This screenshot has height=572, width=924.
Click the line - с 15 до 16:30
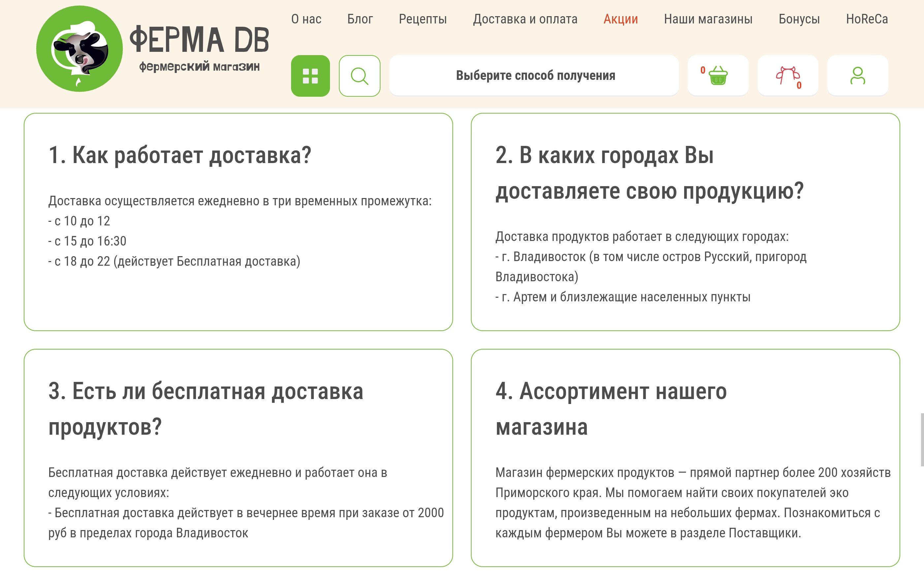[x=87, y=241]
